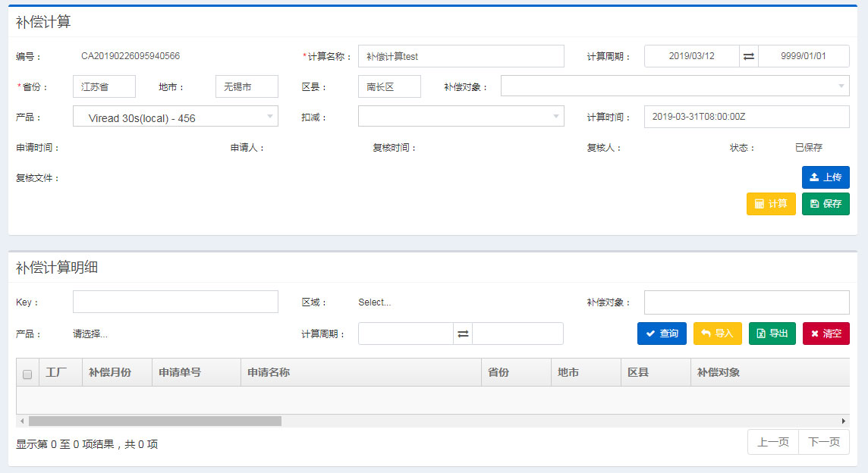868x473 pixels.
Task: Go to the previous page (上一页)
Action: pos(773,442)
